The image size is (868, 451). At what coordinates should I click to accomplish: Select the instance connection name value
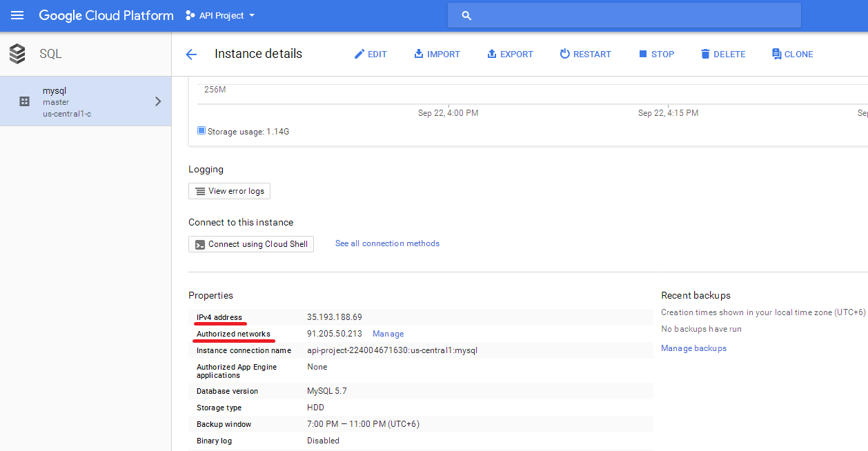(392, 350)
